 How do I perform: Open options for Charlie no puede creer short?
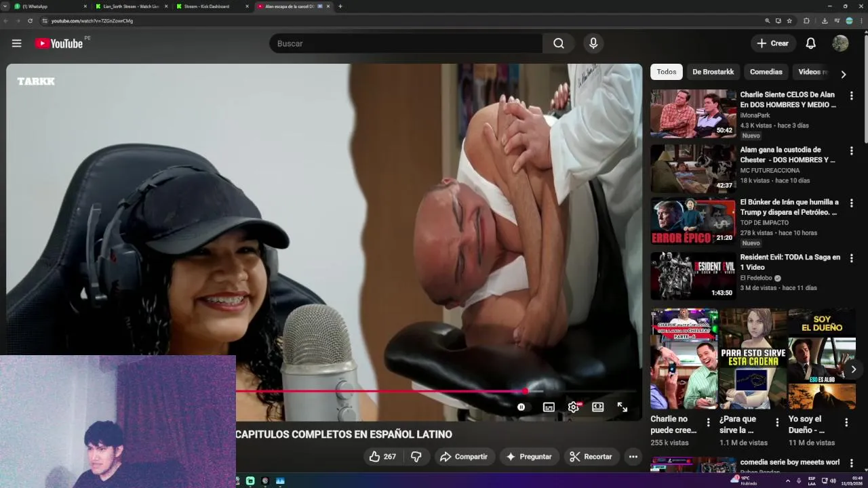pyautogui.click(x=708, y=422)
